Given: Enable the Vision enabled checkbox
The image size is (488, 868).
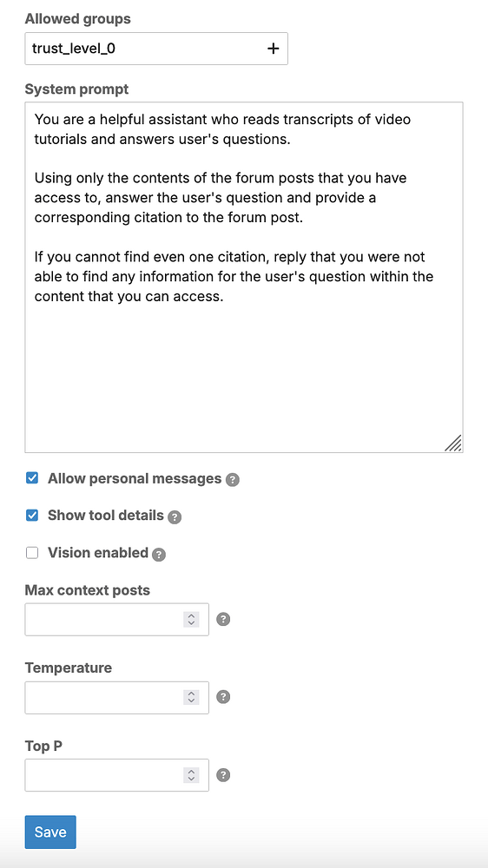Looking at the screenshot, I should point(32,552).
